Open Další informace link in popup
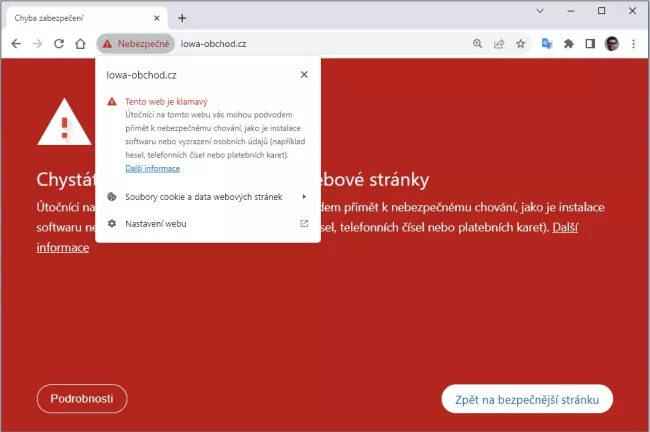650x432 pixels. point(153,168)
